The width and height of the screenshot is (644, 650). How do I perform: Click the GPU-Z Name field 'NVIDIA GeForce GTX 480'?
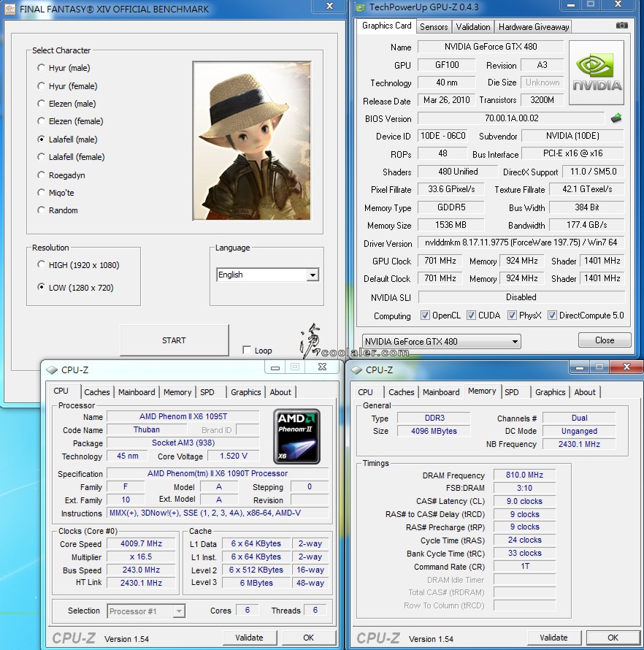(x=491, y=47)
